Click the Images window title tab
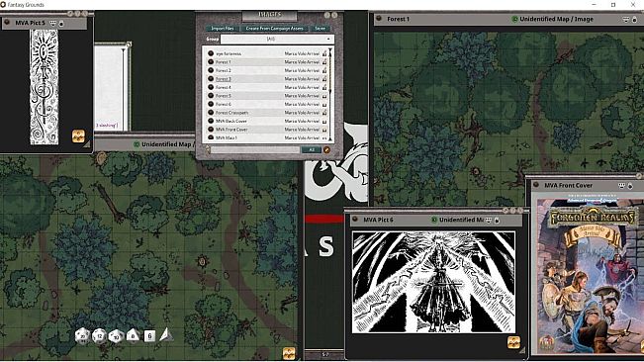The height and width of the screenshot is (362, 644). pos(269,15)
